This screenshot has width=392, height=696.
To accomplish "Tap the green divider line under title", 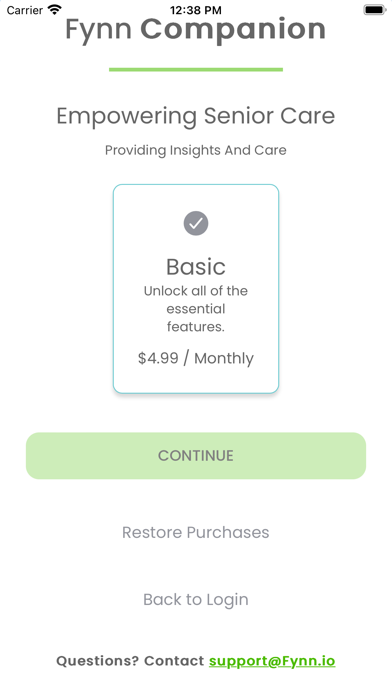I will point(196,69).
